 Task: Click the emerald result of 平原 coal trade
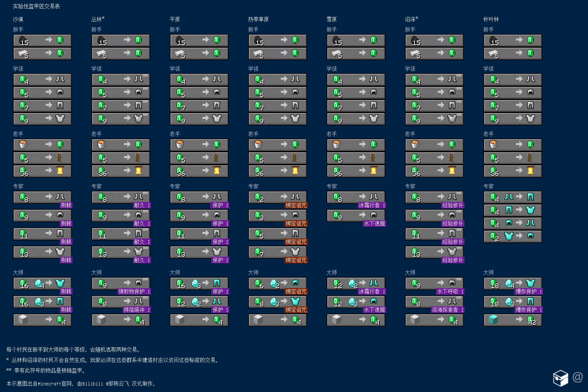tap(217, 40)
